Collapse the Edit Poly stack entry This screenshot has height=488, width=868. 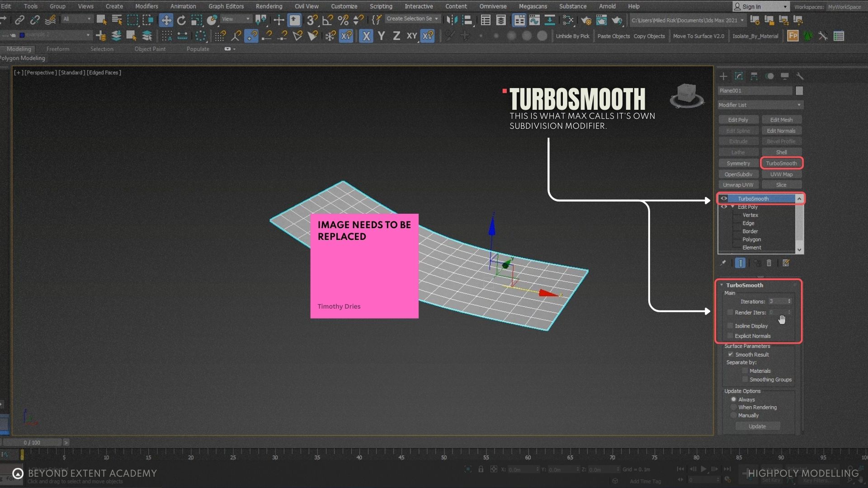tap(732, 206)
